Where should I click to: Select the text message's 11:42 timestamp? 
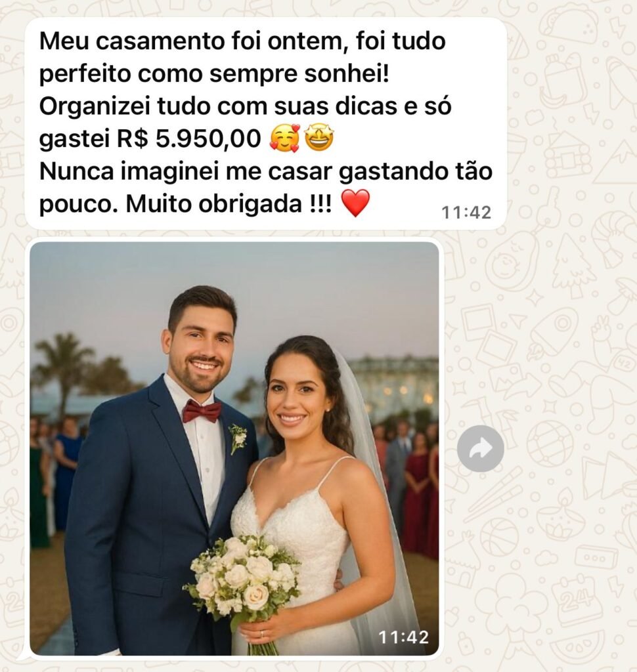click(466, 212)
